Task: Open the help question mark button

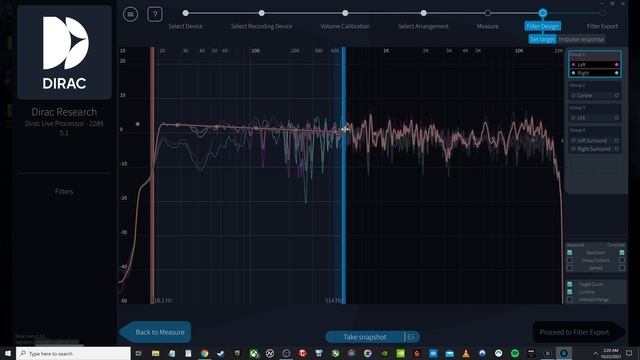Action: pos(155,14)
